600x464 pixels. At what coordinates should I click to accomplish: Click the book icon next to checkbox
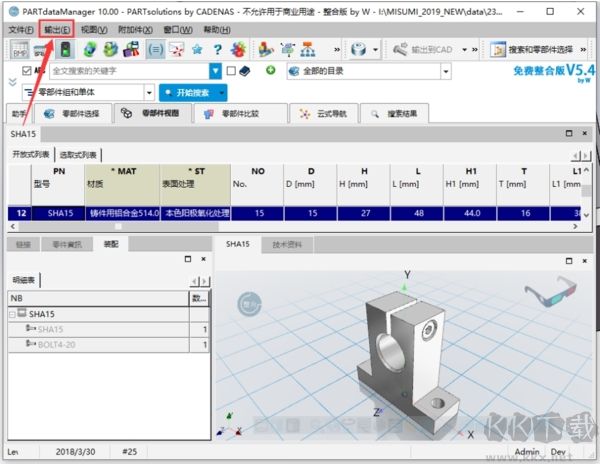(x=245, y=71)
